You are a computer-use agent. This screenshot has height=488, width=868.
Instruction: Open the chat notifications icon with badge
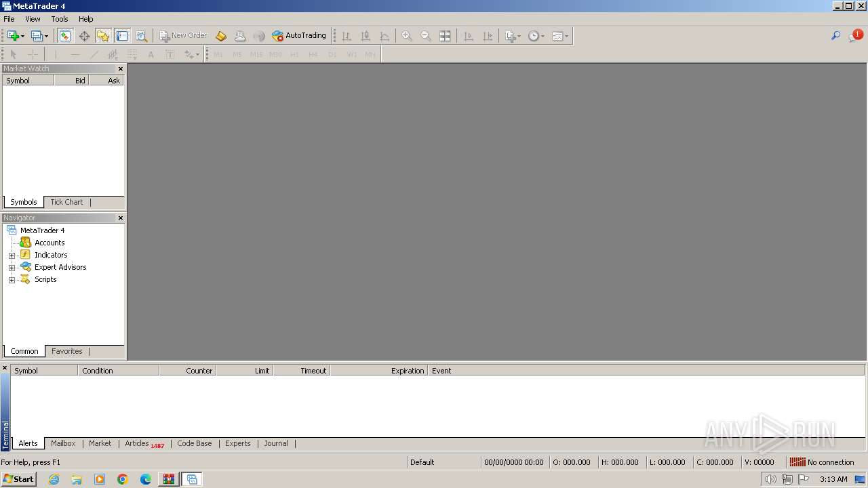coord(855,36)
